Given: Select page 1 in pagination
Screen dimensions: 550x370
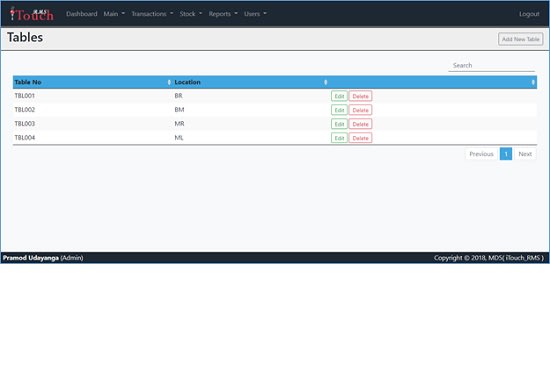Looking at the screenshot, I should (x=506, y=154).
